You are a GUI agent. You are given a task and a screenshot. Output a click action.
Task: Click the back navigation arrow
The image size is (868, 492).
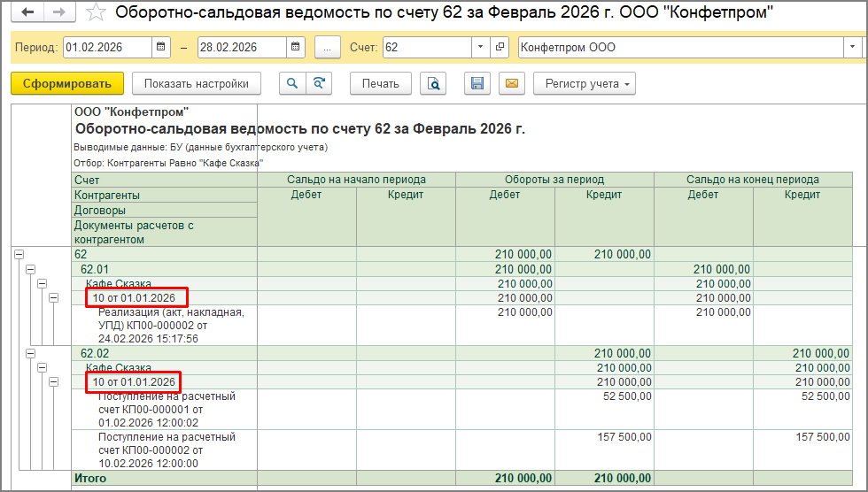(27, 12)
